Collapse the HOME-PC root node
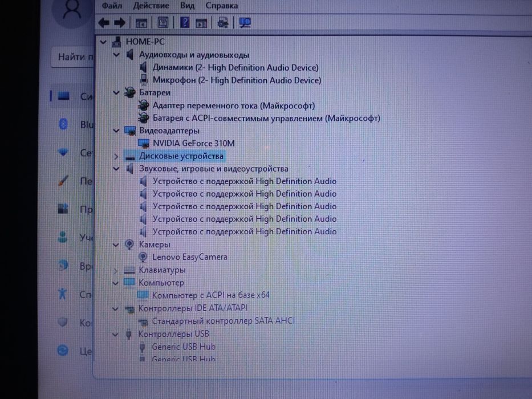 click(x=103, y=42)
